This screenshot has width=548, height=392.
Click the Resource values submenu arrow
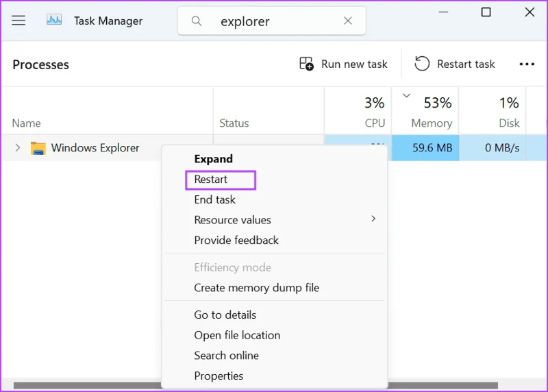(x=373, y=219)
